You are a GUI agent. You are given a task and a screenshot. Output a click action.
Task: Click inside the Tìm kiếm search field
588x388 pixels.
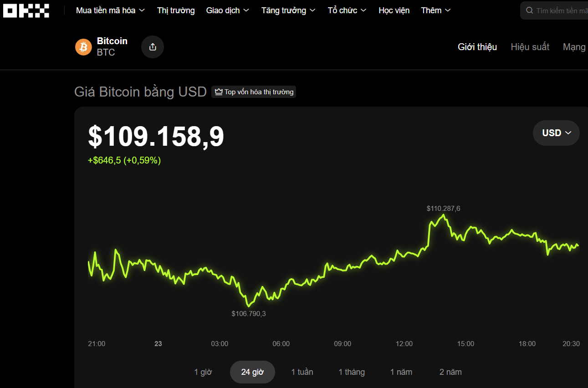coord(560,10)
